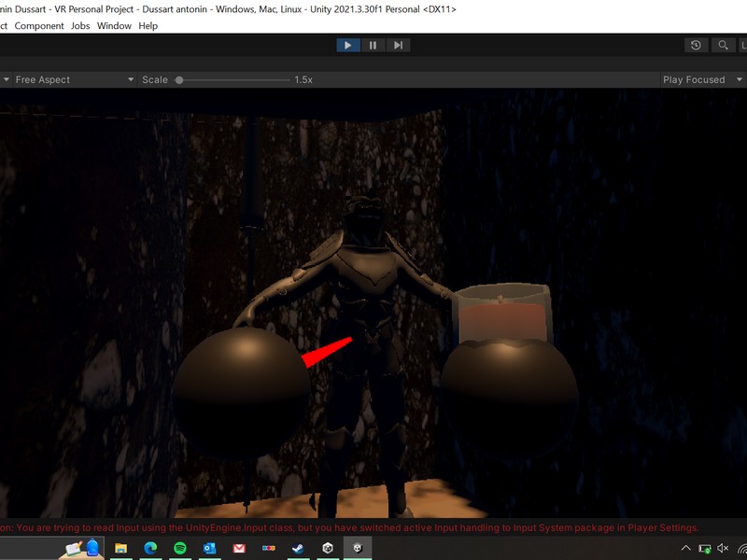This screenshot has width=747, height=560.
Task: Open Gmail from the taskbar
Action: click(x=239, y=548)
